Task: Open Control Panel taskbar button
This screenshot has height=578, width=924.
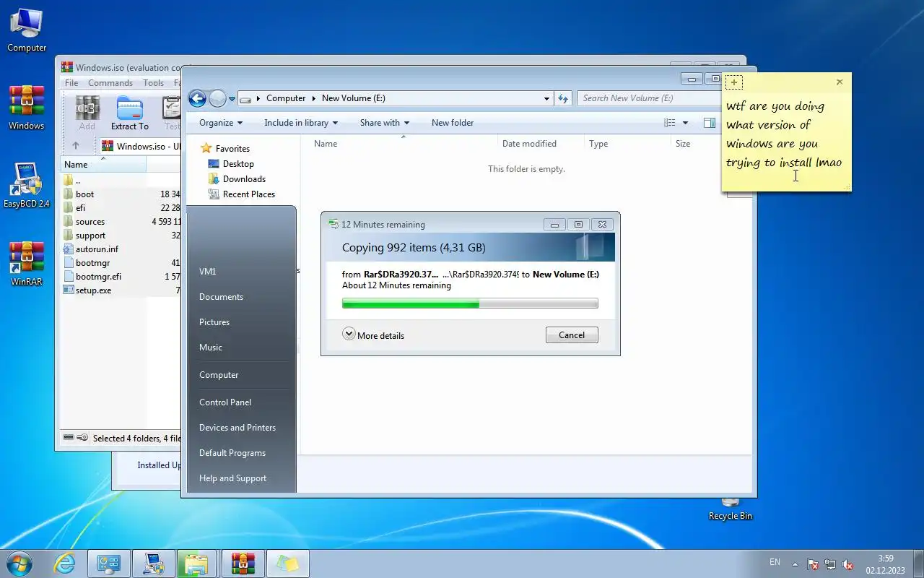Action: (x=109, y=564)
